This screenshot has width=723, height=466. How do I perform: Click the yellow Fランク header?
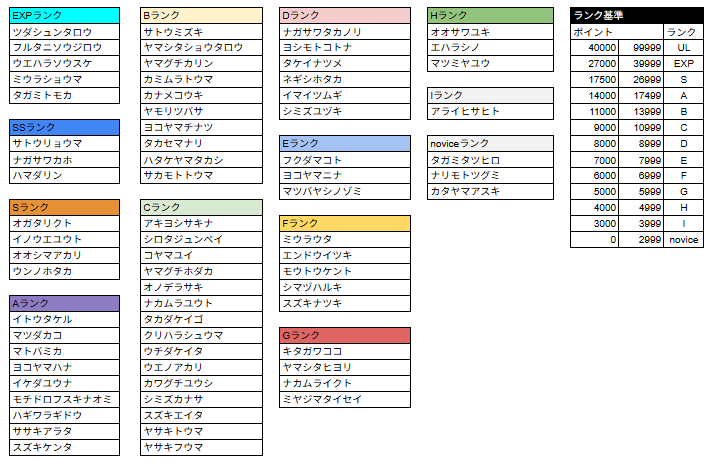point(345,223)
